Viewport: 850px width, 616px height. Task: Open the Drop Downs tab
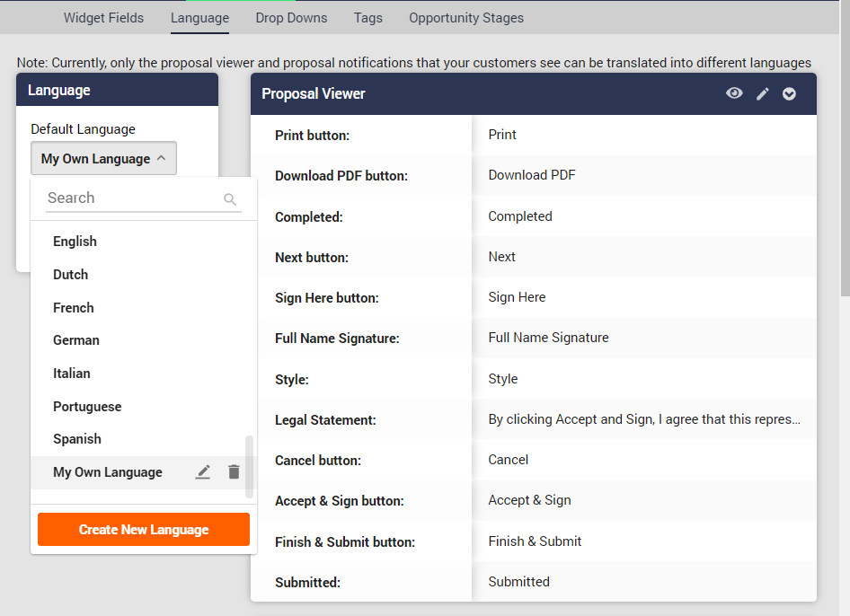tap(291, 18)
